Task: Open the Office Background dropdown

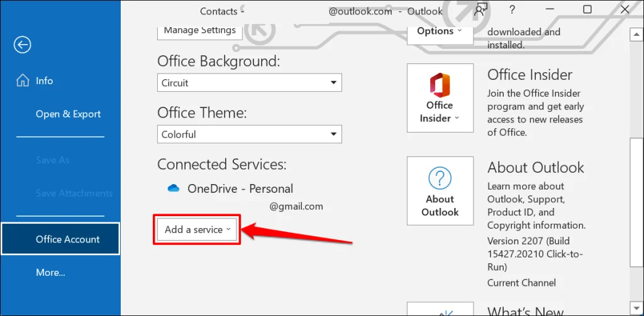Action: tap(249, 82)
